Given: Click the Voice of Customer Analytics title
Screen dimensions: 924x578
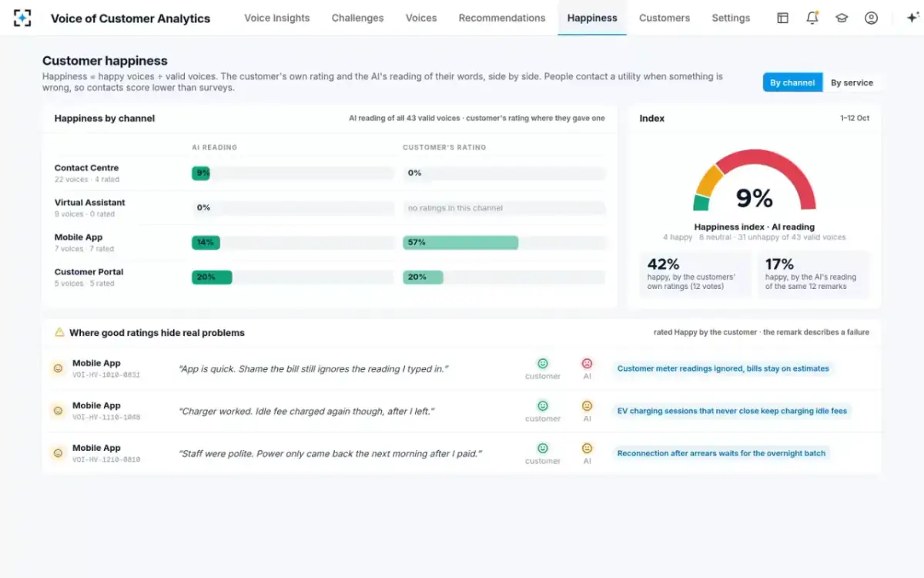Looking at the screenshot, I should tap(130, 18).
